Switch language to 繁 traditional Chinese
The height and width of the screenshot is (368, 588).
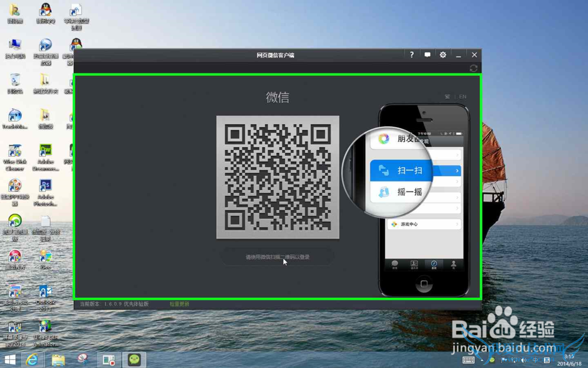pos(447,97)
